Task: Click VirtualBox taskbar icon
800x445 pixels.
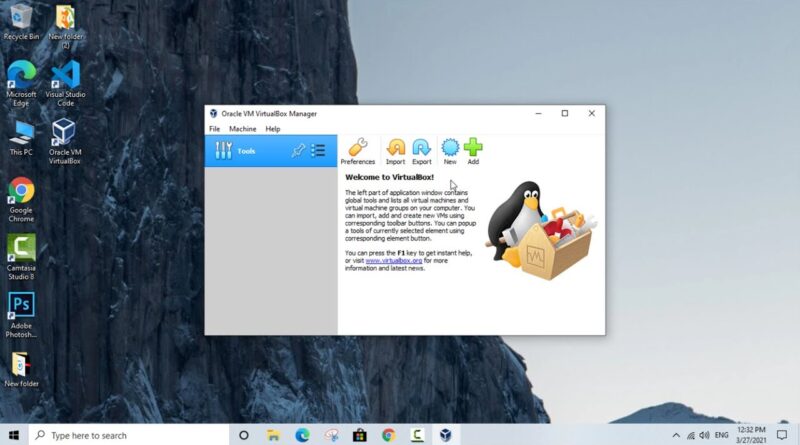Action: click(446, 435)
